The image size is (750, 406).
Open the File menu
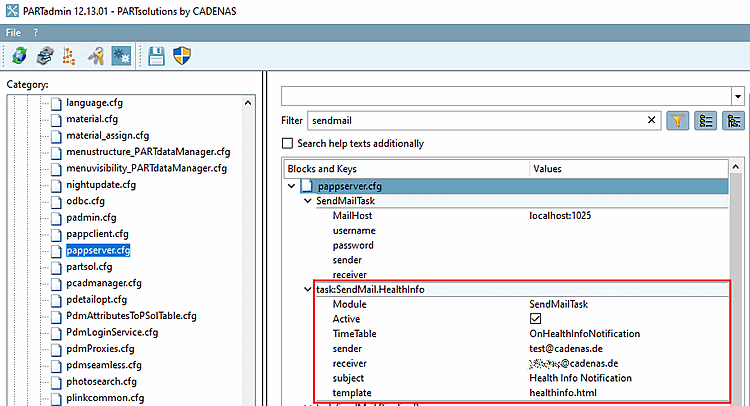(x=13, y=33)
